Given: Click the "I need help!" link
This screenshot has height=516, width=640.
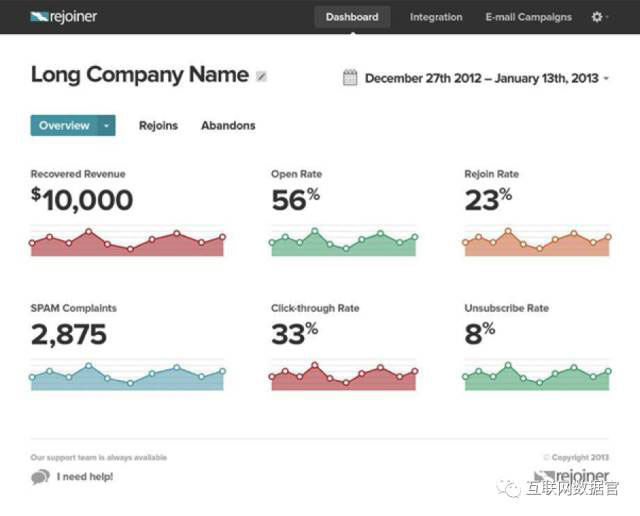Looking at the screenshot, I should tap(85, 477).
